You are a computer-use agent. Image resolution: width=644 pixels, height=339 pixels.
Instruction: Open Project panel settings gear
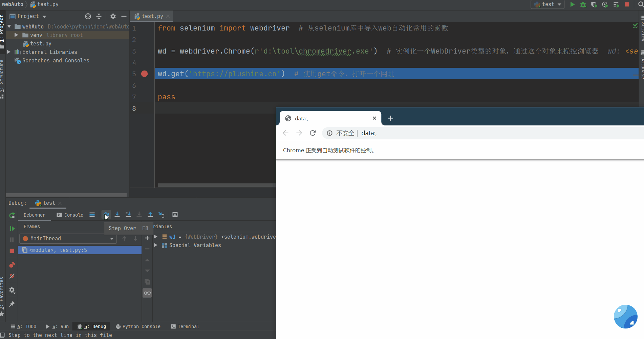coord(113,16)
